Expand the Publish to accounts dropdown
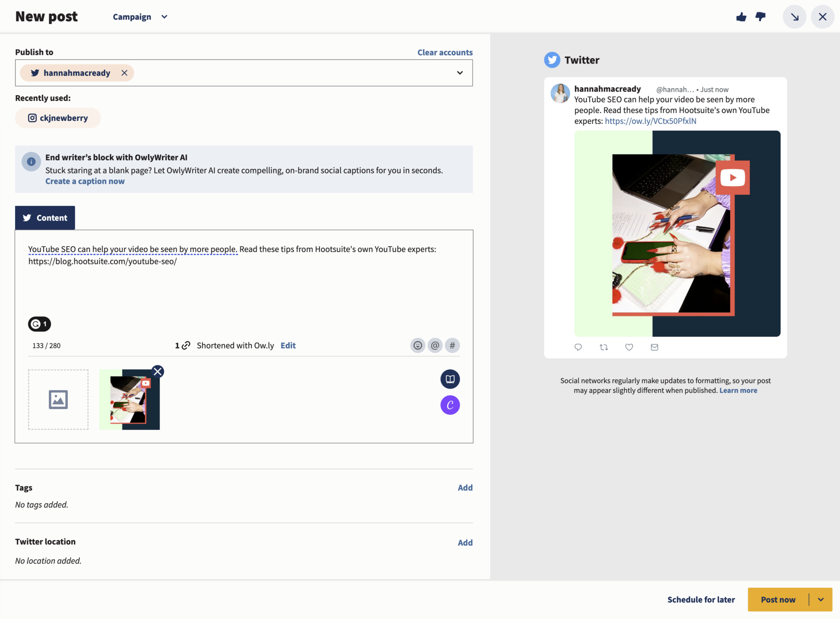This screenshot has width=840, height=619. pyautogui.click(x=460, y=73)
